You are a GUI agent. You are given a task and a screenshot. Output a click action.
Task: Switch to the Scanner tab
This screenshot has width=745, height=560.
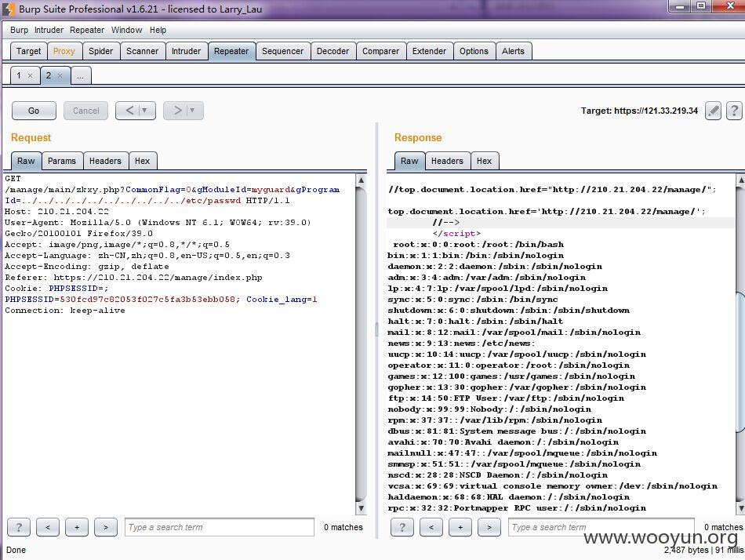point(142,51)
